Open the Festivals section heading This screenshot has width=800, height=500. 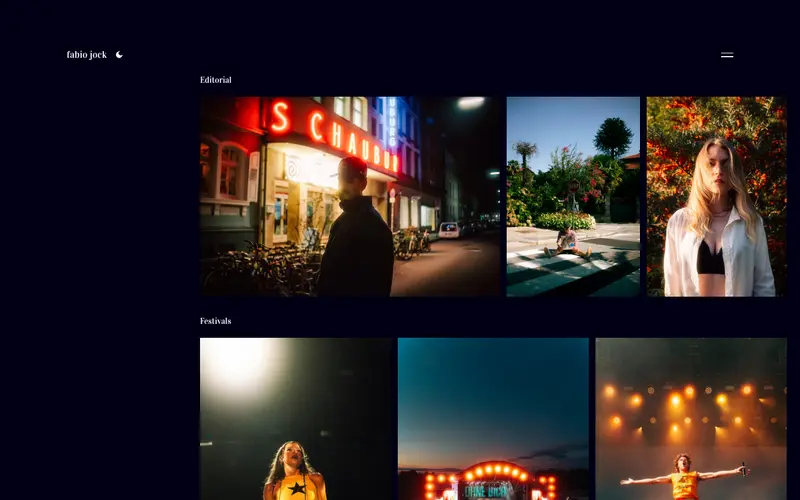tap(215, 321)
